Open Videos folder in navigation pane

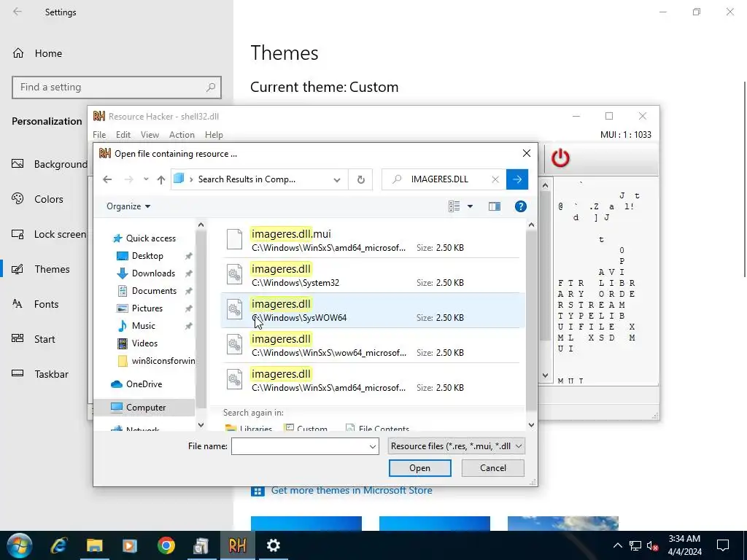(x=144, y=343)
